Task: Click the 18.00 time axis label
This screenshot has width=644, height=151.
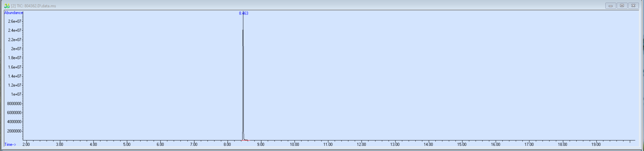Action: [562, 144]
